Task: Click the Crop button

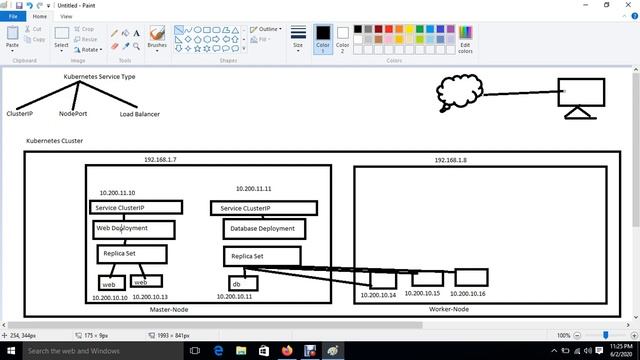Action: tap(84, 29)
